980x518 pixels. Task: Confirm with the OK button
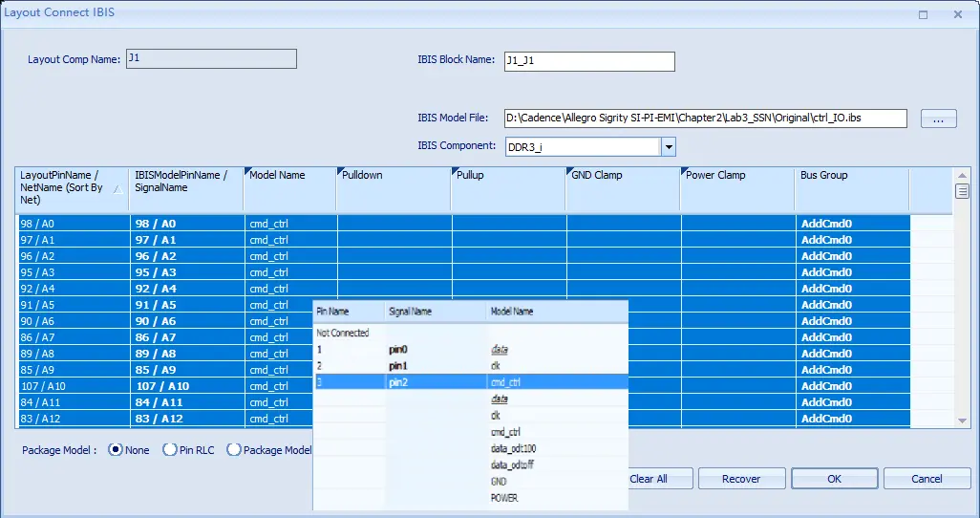click(x=835, y=479)
